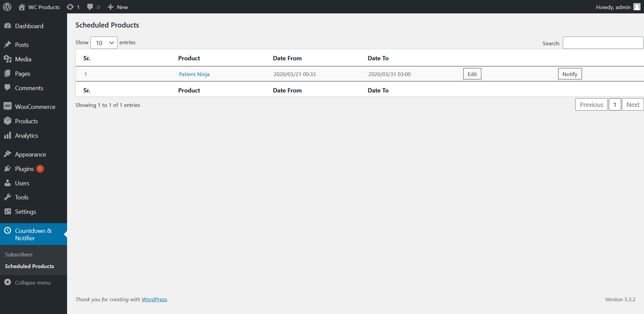Click inside the Search field
Viewport: 644px width, 314px height.
pyautogui.click(x=602, y=43)
